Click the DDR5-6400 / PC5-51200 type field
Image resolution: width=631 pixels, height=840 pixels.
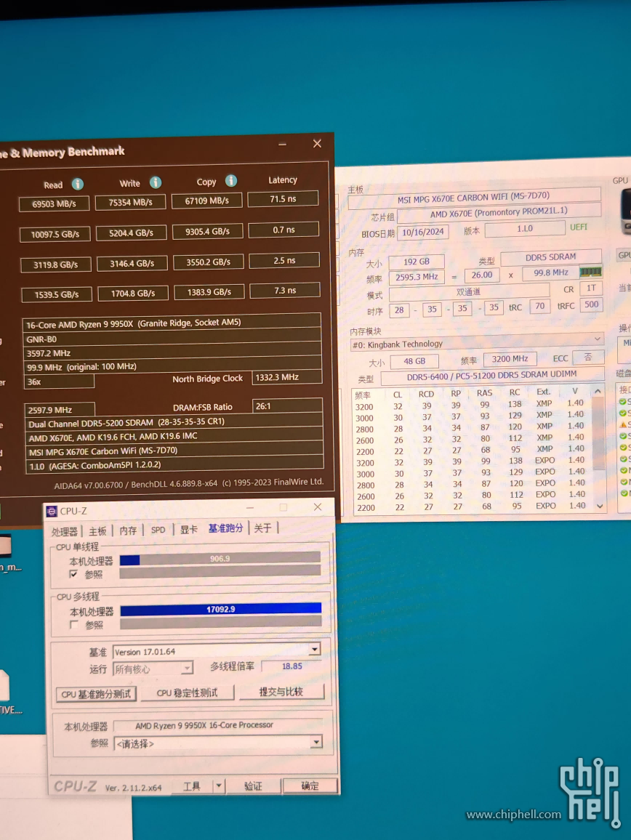coord(492,376)
